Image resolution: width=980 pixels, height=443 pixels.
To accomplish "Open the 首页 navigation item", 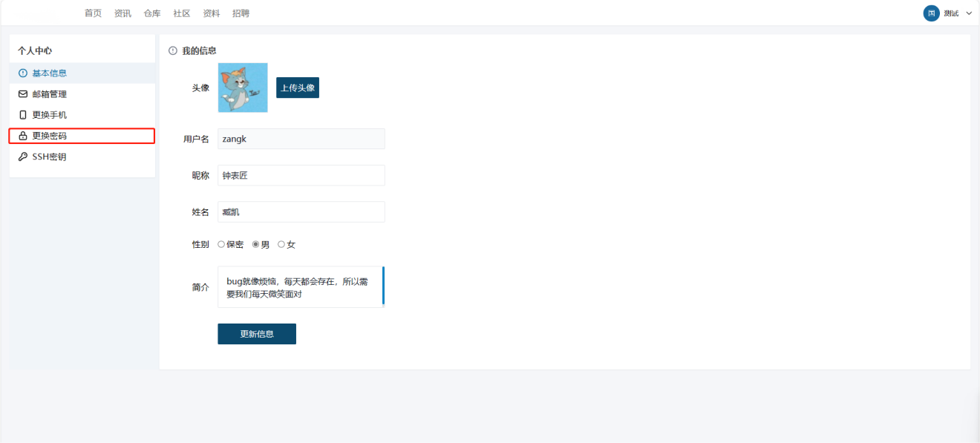I will (93, 13).
